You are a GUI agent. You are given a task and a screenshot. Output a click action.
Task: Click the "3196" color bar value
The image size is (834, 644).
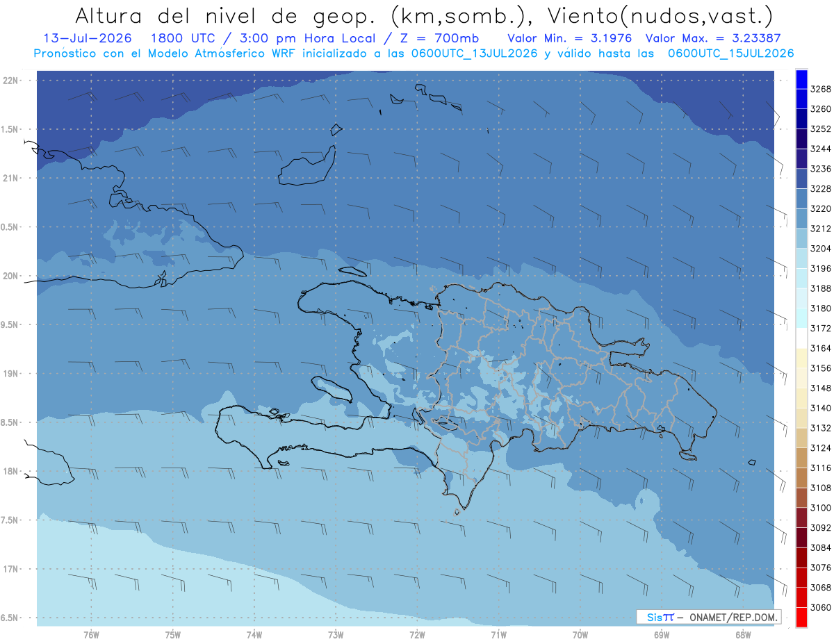pyautogui.click(x=821, y=268)
